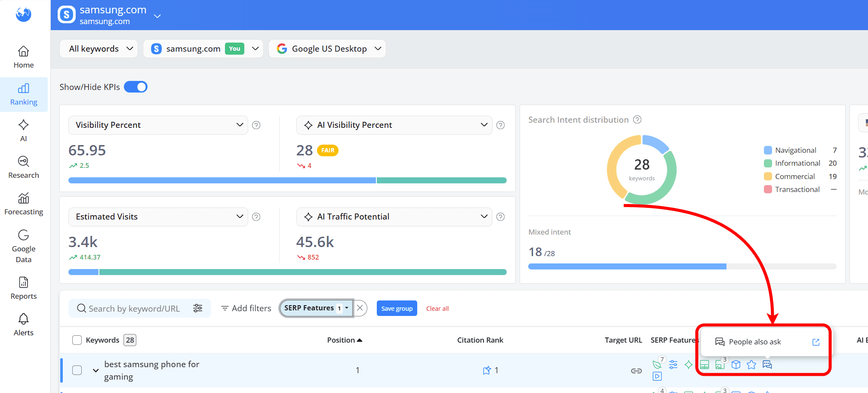Click the Save group button
Image resolution: width=868 pixels, height=393 pixels.
tap(396, 308)
